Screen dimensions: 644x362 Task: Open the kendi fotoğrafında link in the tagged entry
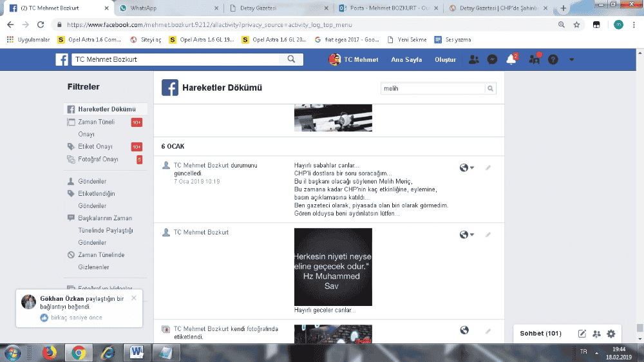tap(254, 329)
